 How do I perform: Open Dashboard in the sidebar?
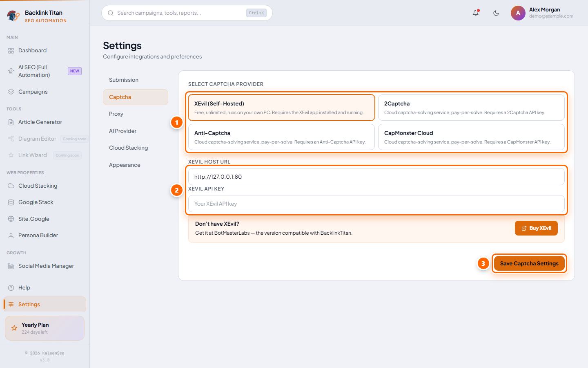[45, 51]
